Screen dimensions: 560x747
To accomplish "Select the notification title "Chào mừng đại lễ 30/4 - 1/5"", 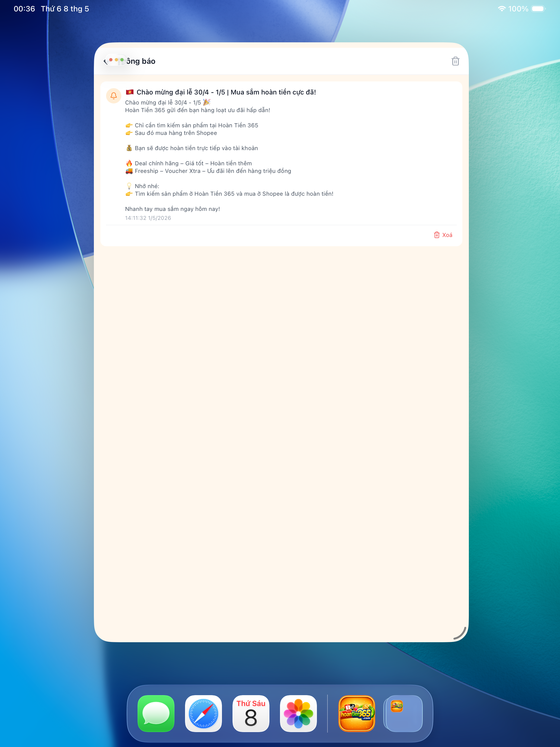I will [220, 92].
